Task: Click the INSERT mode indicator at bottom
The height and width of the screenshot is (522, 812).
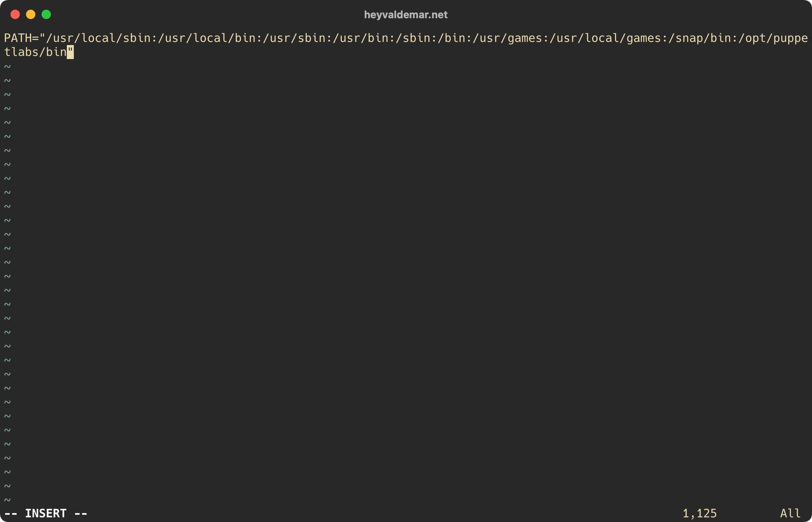Action: 46,513
